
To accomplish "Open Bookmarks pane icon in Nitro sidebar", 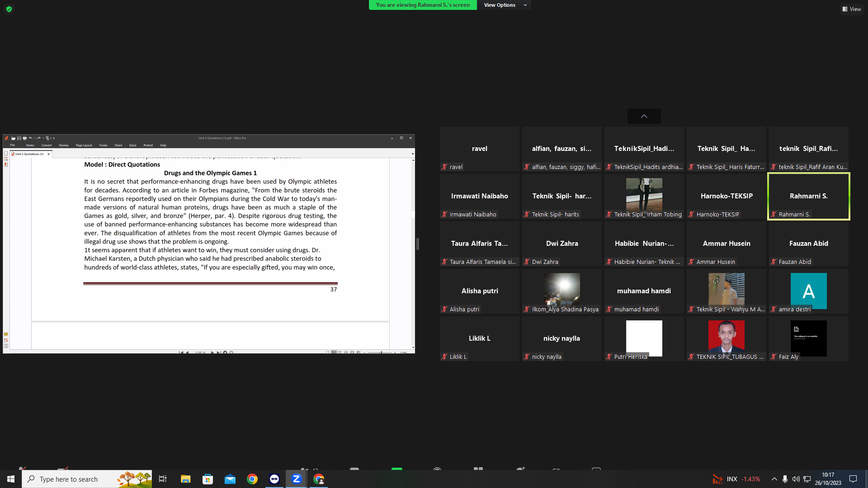I will pyautogui.click(x=6, y=165).
